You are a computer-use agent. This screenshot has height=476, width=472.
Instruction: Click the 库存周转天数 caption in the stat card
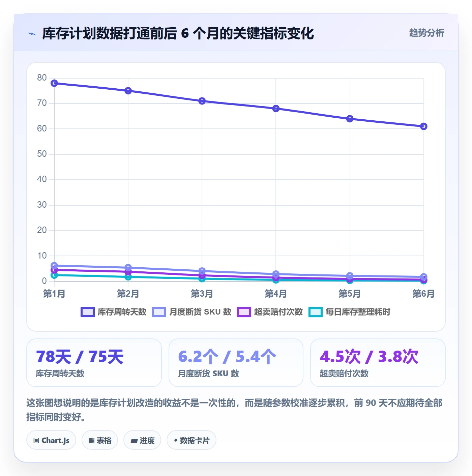click(60, 374)
